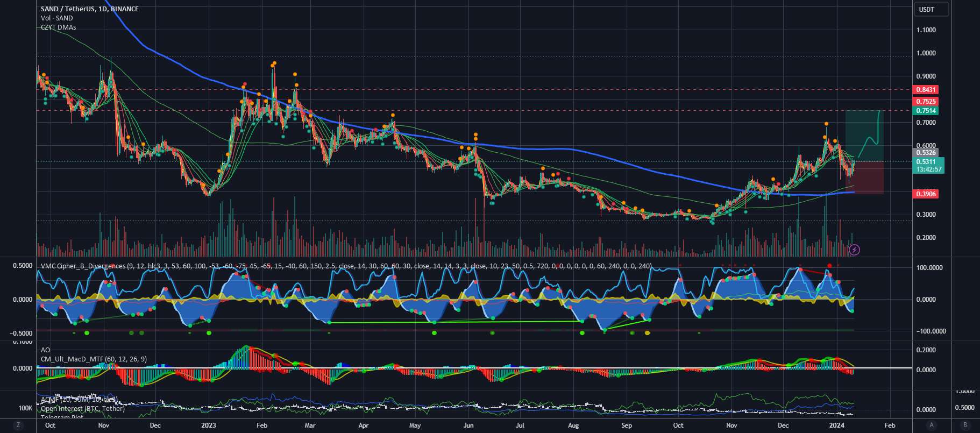Click the 13:42:57 bar countdown label
Viewport: 980px width, 433px height.
tap(929, 169)
